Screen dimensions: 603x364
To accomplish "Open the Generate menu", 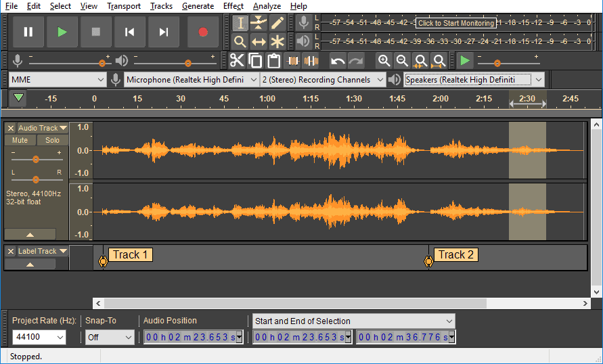I will (x=198, y=6).
